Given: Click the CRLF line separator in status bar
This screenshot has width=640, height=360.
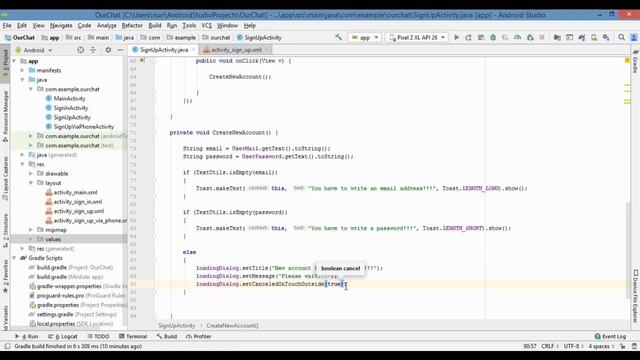Looking at the screenshot, I should [x=549, y=346].
